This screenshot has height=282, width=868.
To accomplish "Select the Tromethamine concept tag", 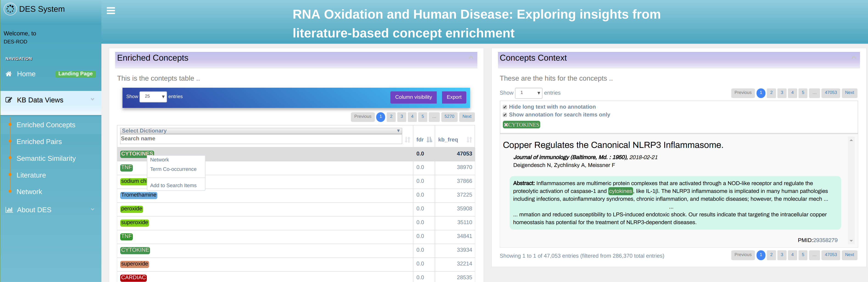I will pos(139,195).
